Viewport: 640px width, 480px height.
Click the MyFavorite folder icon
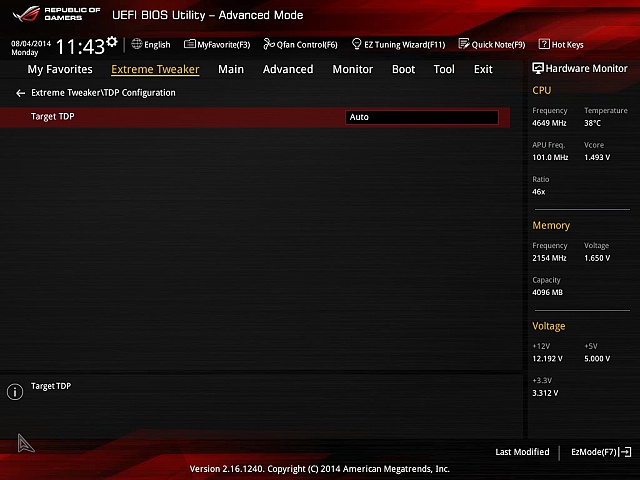point(190,44)
